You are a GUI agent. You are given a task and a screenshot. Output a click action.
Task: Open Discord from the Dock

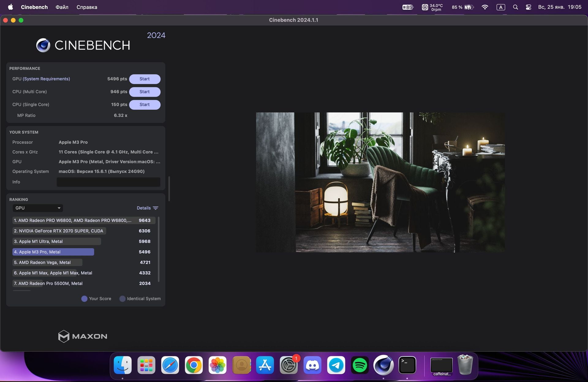tap(312, 365)
